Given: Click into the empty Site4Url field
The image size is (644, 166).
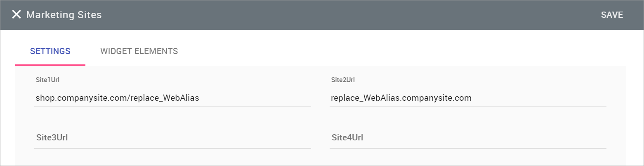Looking at the screenshot, I should [468, 138].
